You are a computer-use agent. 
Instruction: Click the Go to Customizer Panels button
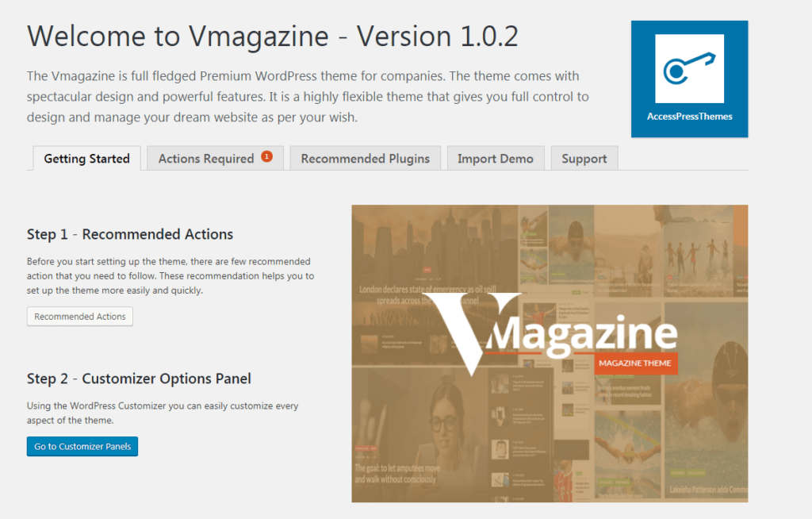82,447
